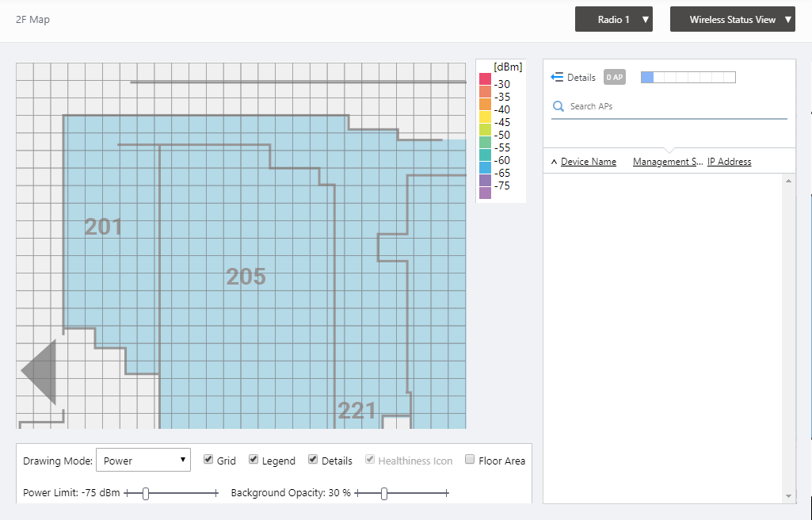Click the Background Opacity slider handle
This screenshot has width=812, height=520.
click(383, 494)
